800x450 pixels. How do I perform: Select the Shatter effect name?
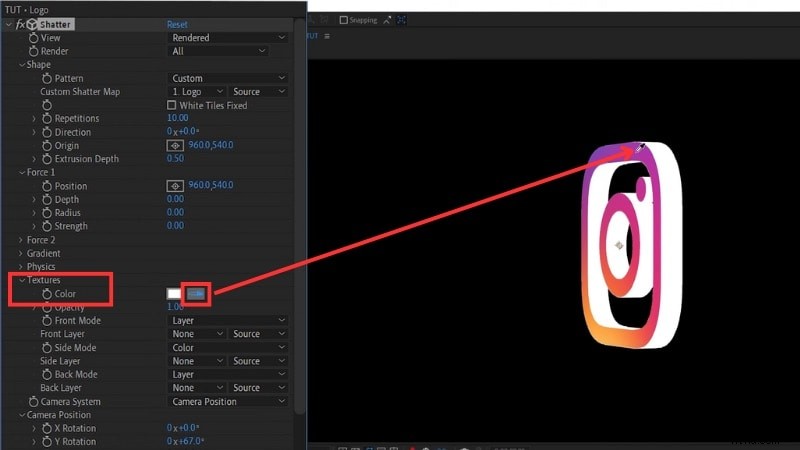point(55,24)
